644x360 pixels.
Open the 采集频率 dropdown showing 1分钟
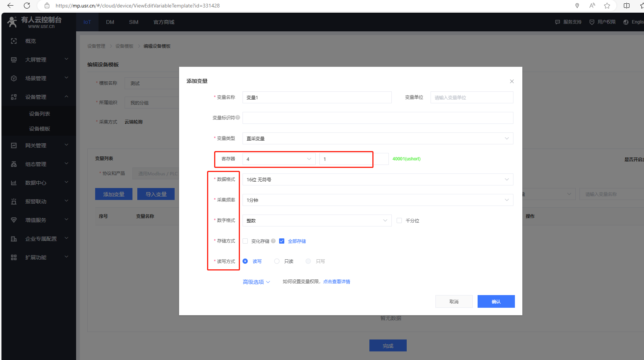(x=378, y=200)
